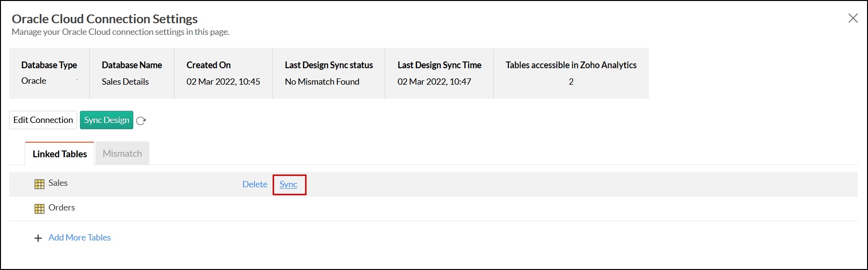Click the Orders table grid icon
This screenshot has width=868, height=270.
(x=39, y=209)
